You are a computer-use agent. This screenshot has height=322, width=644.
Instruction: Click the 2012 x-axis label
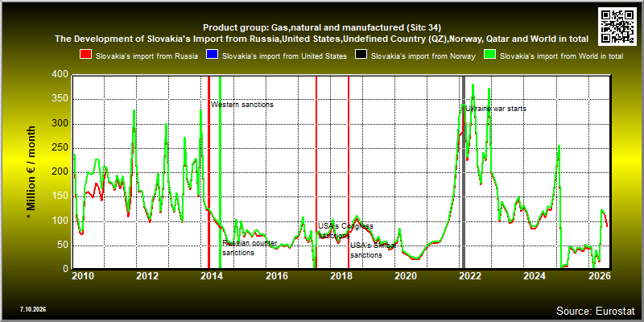click(x=147, y=276)
